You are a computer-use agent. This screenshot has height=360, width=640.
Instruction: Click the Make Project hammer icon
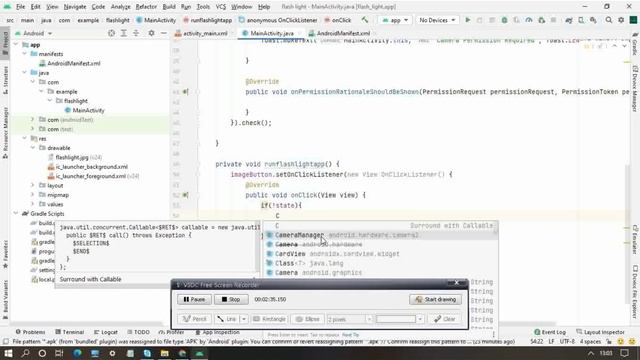click(x=364, y=20)
